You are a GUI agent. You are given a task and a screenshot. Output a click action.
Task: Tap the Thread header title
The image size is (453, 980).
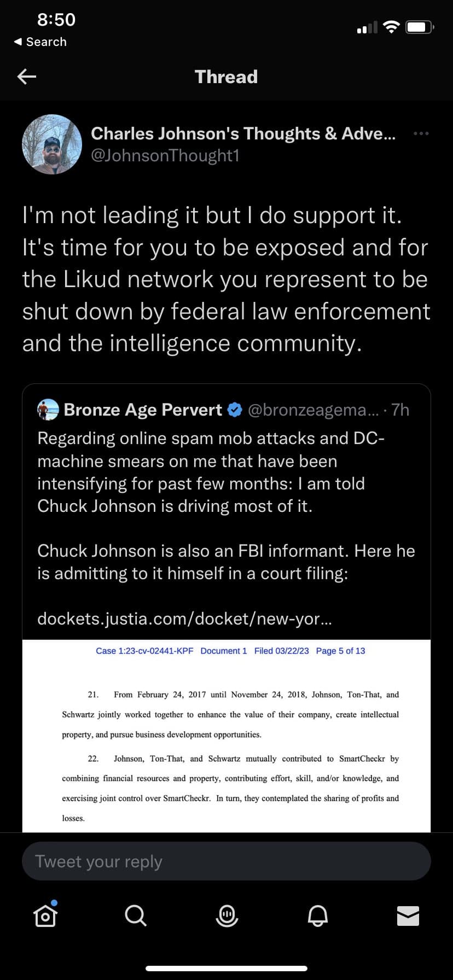coord(226,77)
